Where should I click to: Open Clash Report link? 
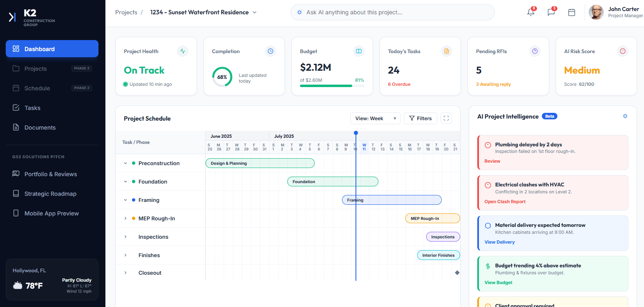(505, 202)
